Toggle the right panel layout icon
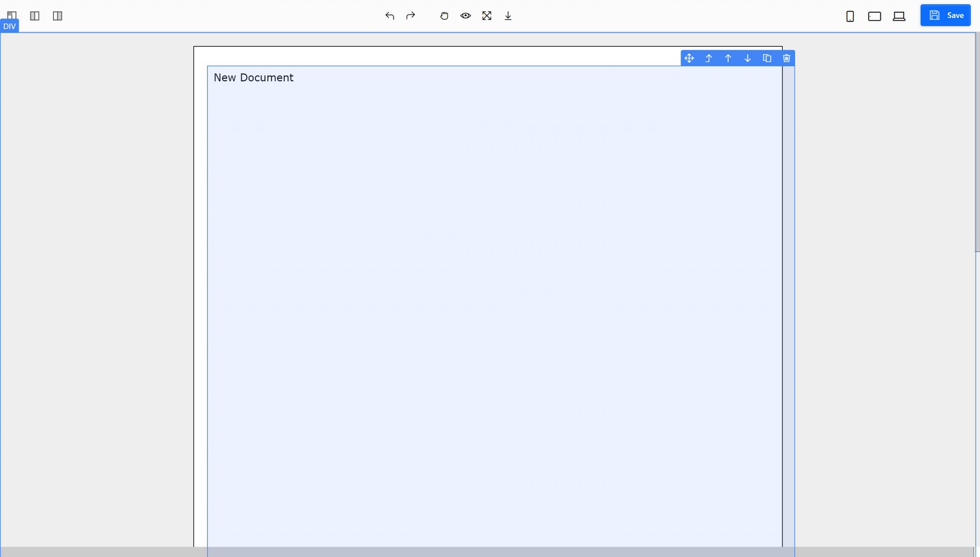Screen dimensions: 980x557 [x=57, y=16]
